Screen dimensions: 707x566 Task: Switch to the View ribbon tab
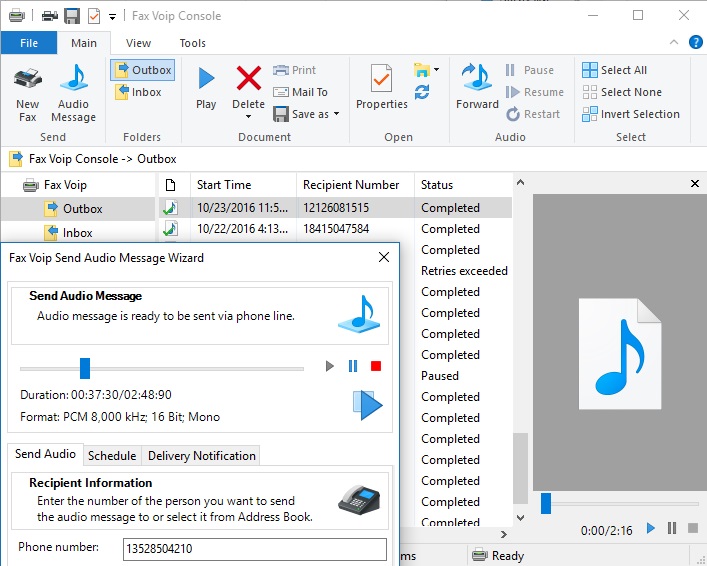coord(138,43)
